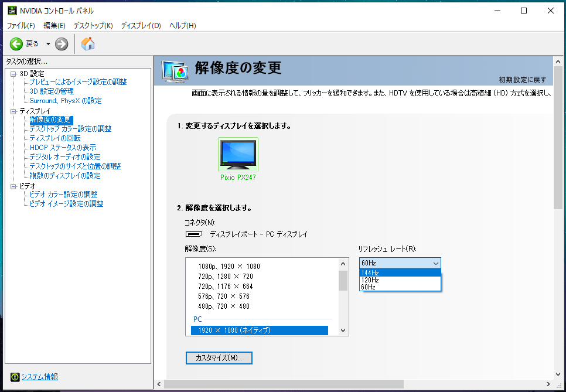Screen dimensions: 566x392
Task: Select the Pixio PX247 monitor icon
Action: (x=238, y=155)
